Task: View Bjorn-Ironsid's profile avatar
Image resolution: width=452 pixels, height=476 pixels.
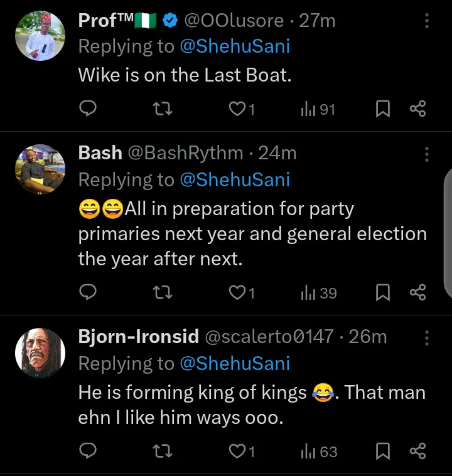Action: coord(40,353)
